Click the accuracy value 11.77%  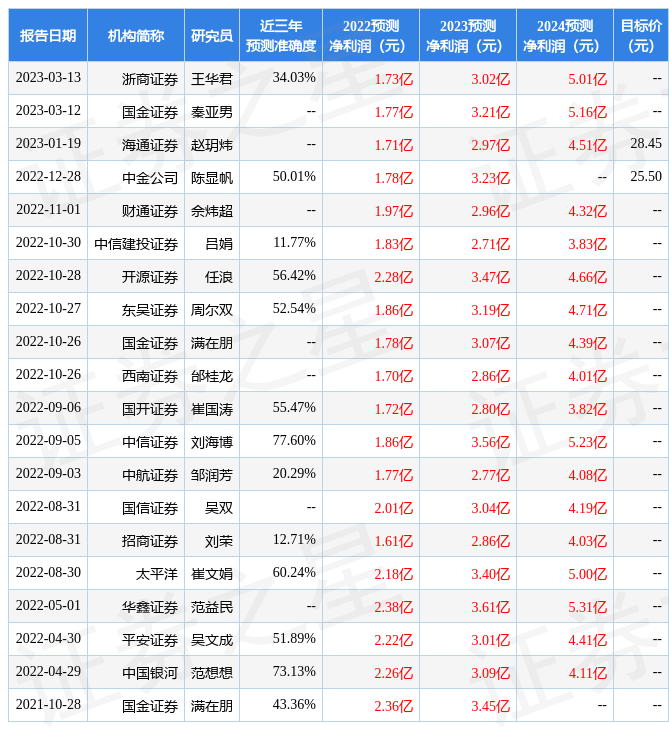coord(295,243)
